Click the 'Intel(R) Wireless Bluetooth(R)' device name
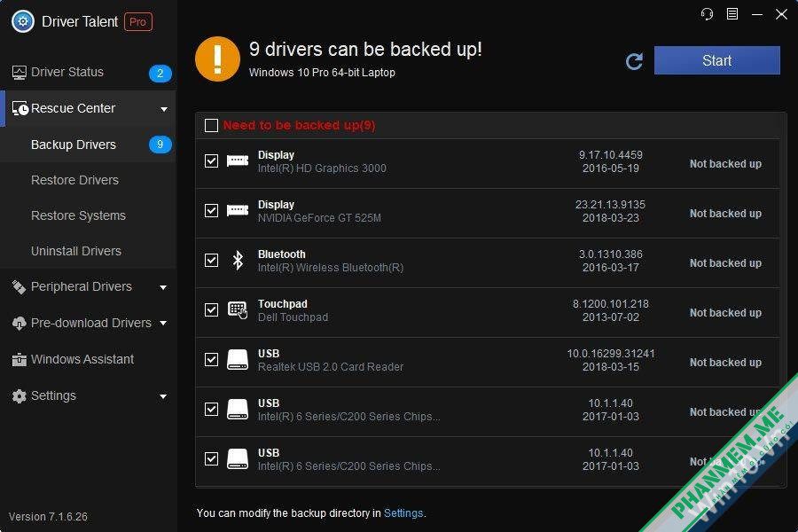 (x=331, y=268)
